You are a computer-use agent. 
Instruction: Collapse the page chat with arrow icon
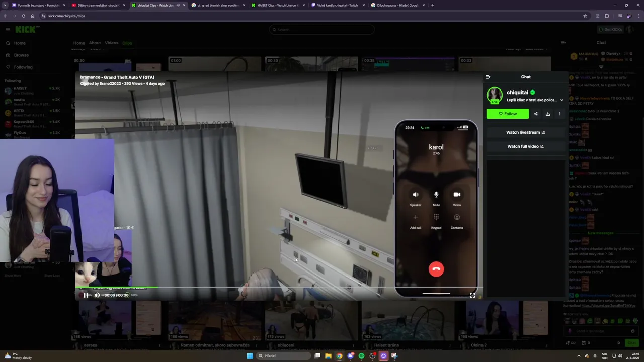(x=563, y=43)
